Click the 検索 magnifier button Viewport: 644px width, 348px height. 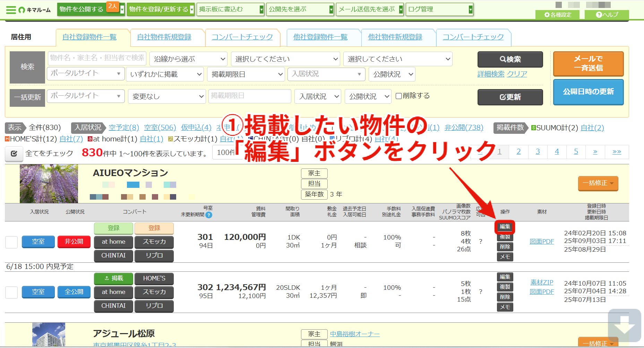(x=510, y=59)
